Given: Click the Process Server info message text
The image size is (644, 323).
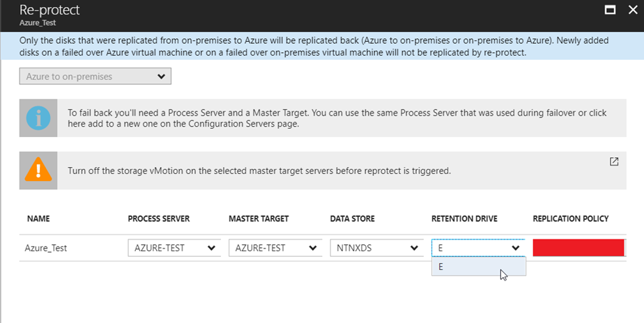Looking at the screenshot, I should 337,118.
